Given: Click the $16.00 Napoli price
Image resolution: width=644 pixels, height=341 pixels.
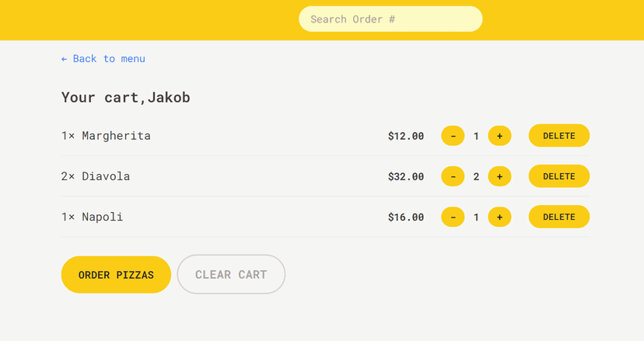Looking at the screenshot, I should click(406, 217).
